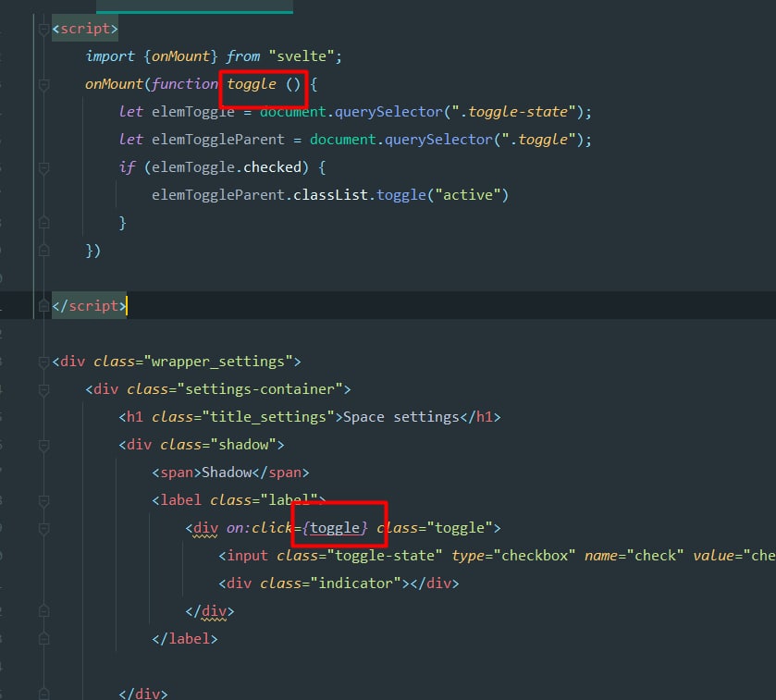Viewport: 776px width, 700px height.
Task: Click fold end marker beside </label>
Action: coord(43,639)
